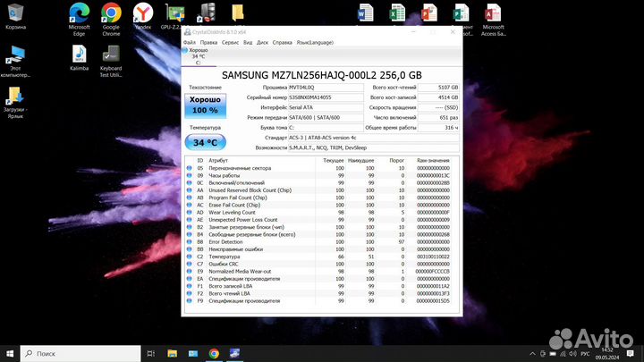
Task: Select CrystalDiskInfo taskbar icon
Action: pos(234,353)
